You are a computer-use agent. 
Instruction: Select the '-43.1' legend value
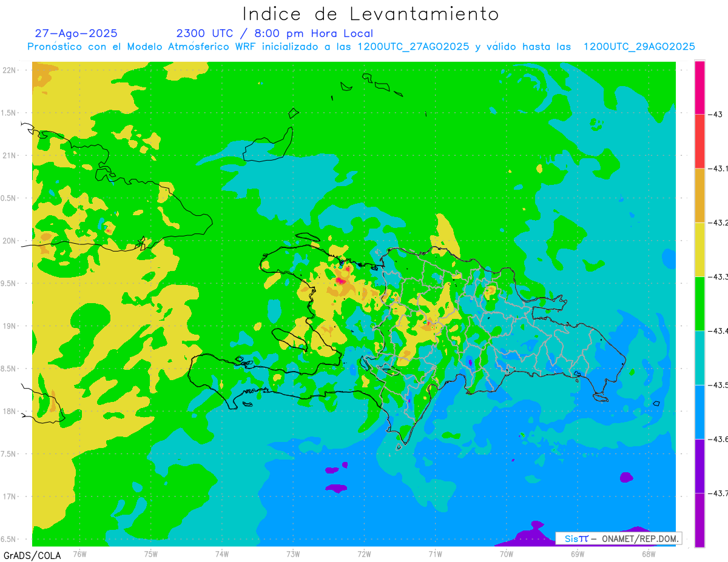point(718,169)
